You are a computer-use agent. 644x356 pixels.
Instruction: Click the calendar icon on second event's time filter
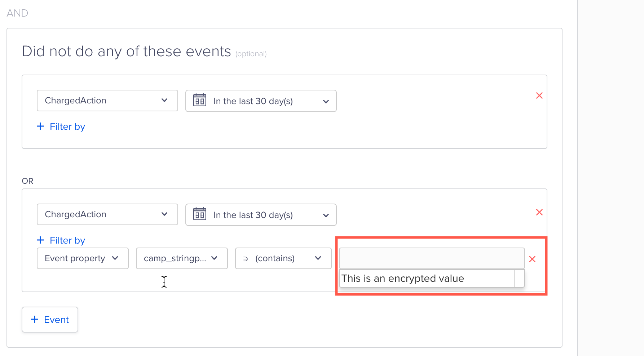coord(199,214)
